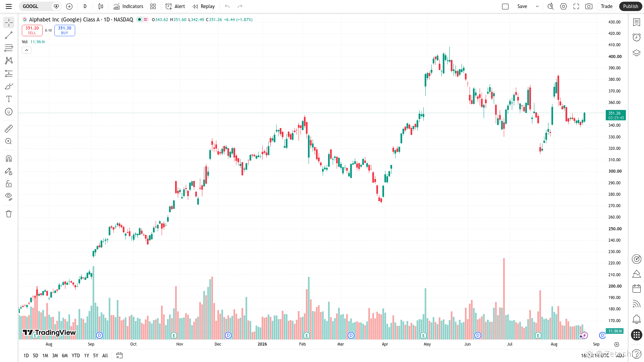Select the 1Y time range

87,356
